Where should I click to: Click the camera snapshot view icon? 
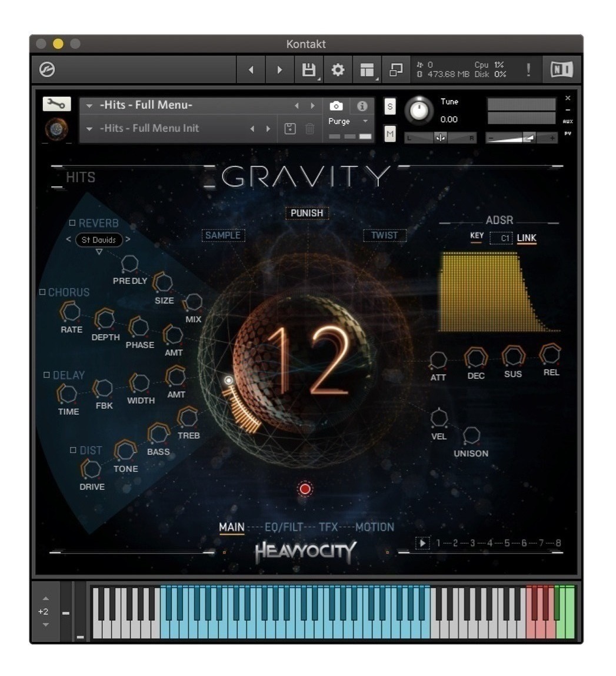click(336, 106)
